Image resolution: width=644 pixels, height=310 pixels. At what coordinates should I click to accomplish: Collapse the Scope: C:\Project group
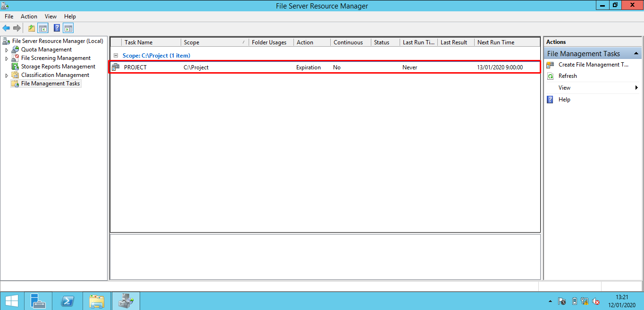click(x=116, y=55)
